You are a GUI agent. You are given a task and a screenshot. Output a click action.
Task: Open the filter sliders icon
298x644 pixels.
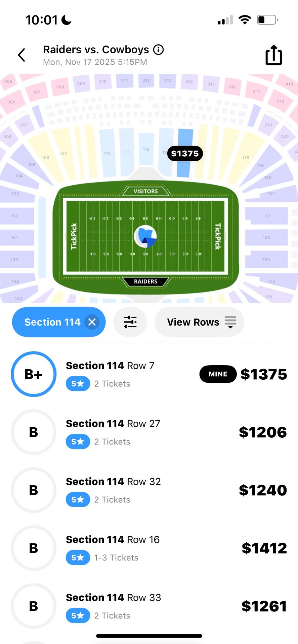[130, 322]
